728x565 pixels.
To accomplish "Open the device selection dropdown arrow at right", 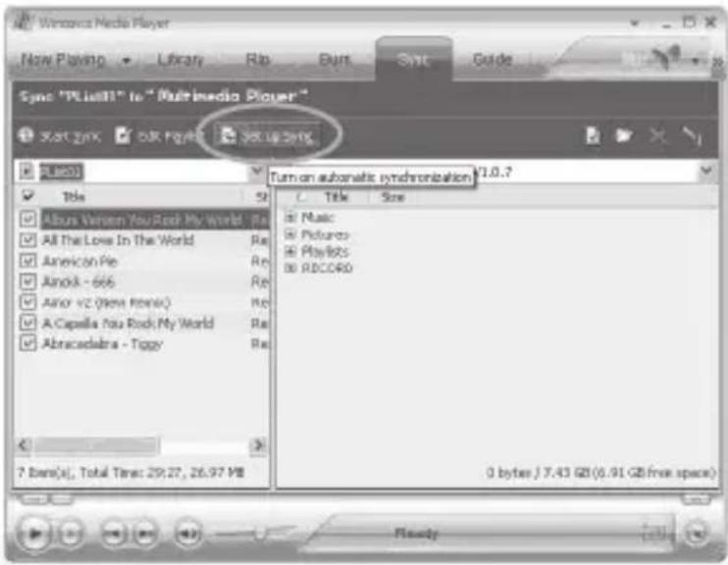I will 706,171.
